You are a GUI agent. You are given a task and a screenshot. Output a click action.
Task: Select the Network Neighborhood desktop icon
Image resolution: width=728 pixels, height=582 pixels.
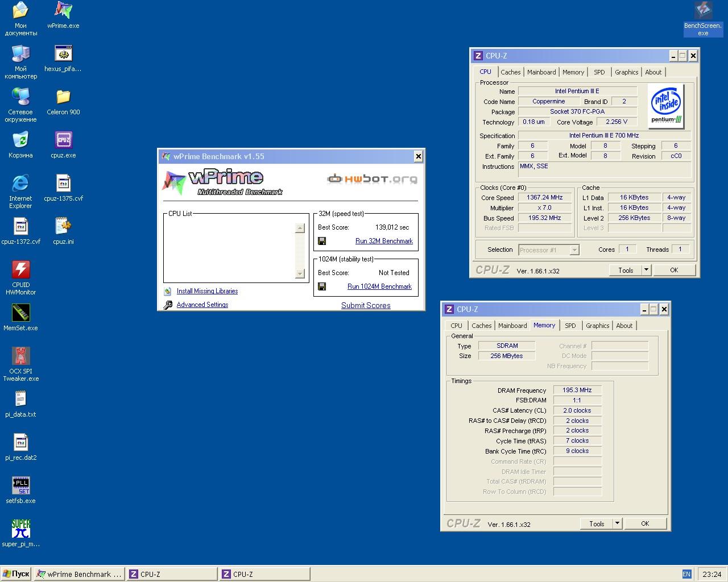(20, 105)
